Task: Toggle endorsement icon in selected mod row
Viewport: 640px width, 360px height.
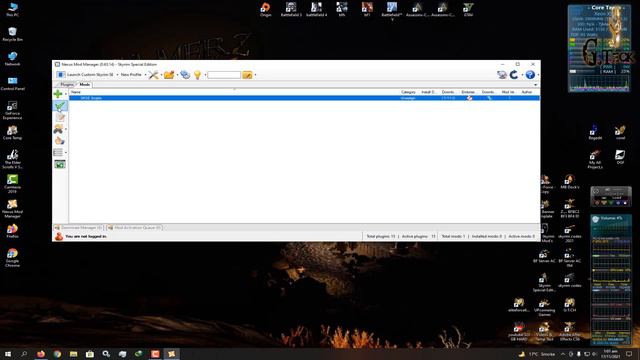Action: tap(469, 98)
